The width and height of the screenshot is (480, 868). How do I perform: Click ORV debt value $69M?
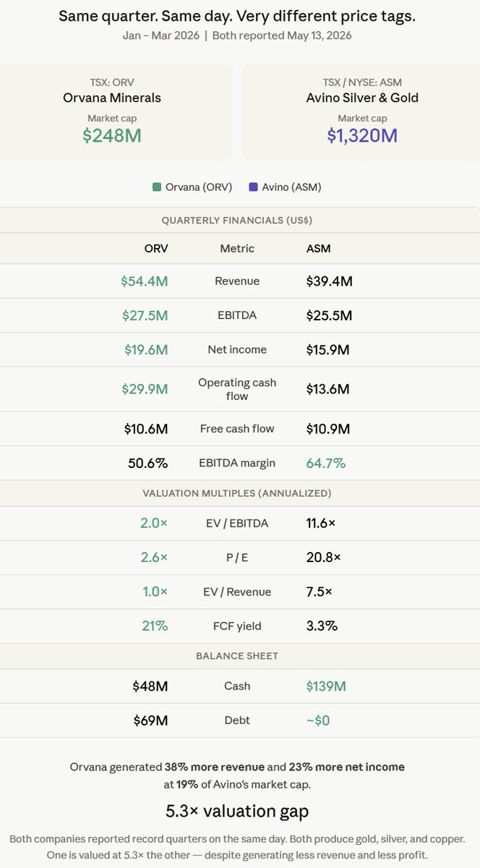151,720
